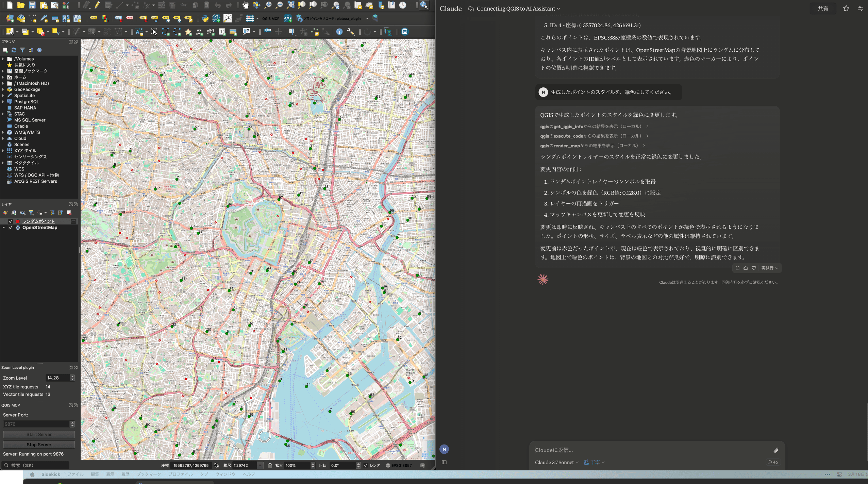Collapse the OpenStreetMap layer entry

tap(4, 228)
